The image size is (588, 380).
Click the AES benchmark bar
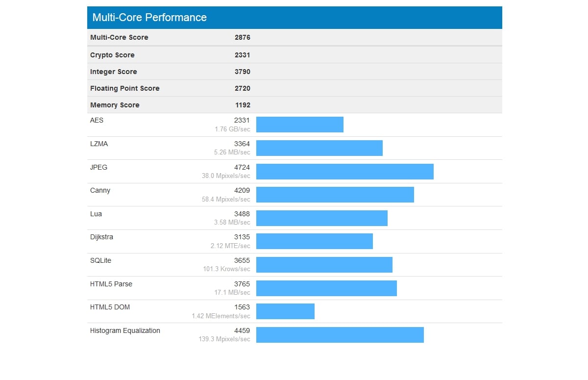click(x=299, y=125)
